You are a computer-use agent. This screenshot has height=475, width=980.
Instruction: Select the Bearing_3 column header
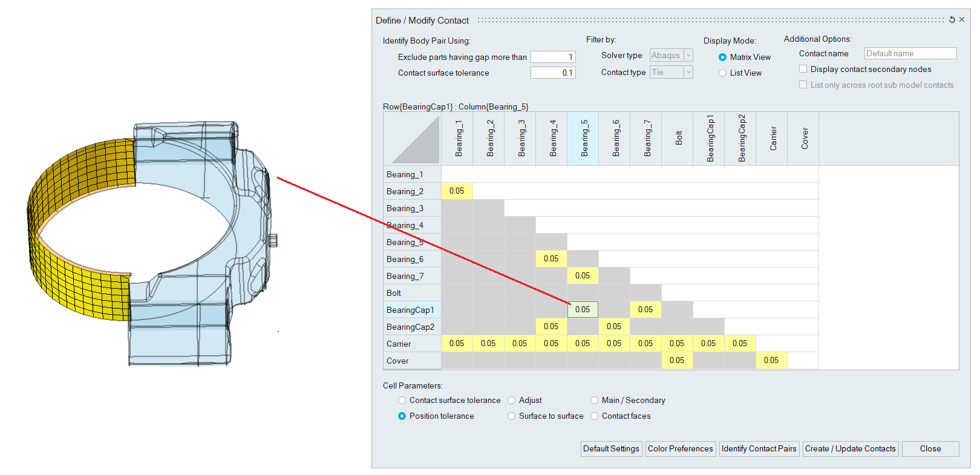(520, 139)
